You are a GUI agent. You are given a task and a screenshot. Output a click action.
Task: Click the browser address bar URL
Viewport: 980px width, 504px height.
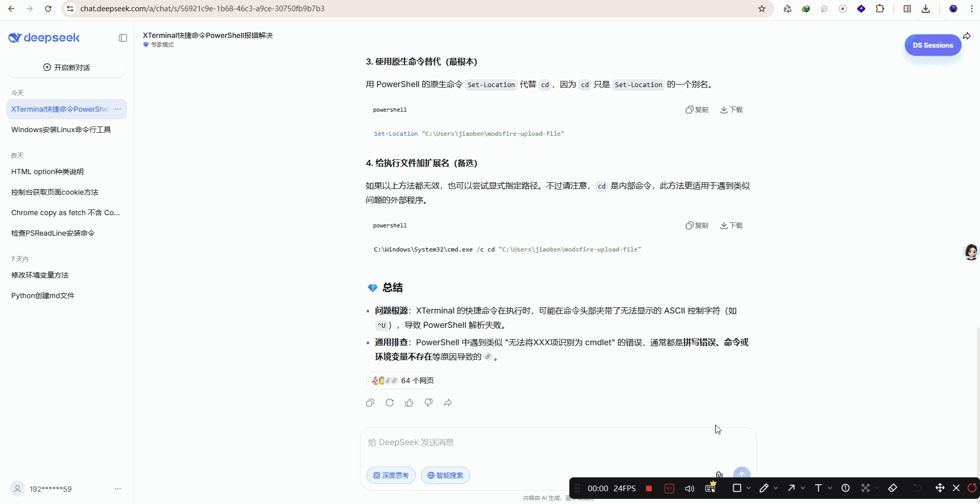(x=202, y=9)
